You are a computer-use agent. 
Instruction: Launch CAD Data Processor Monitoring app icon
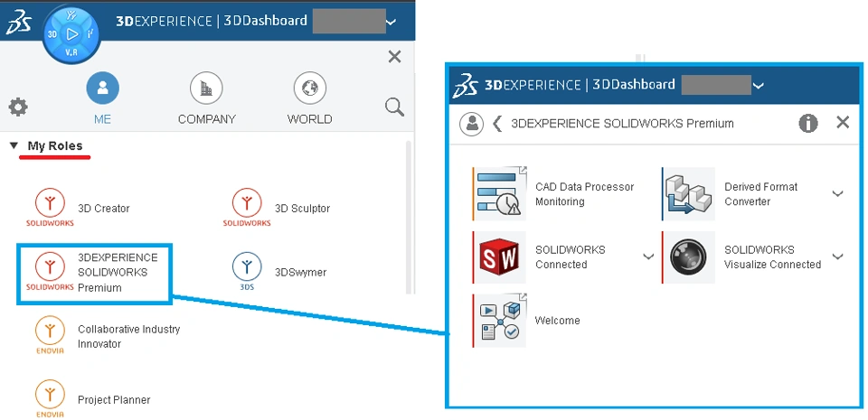point(499,193)
